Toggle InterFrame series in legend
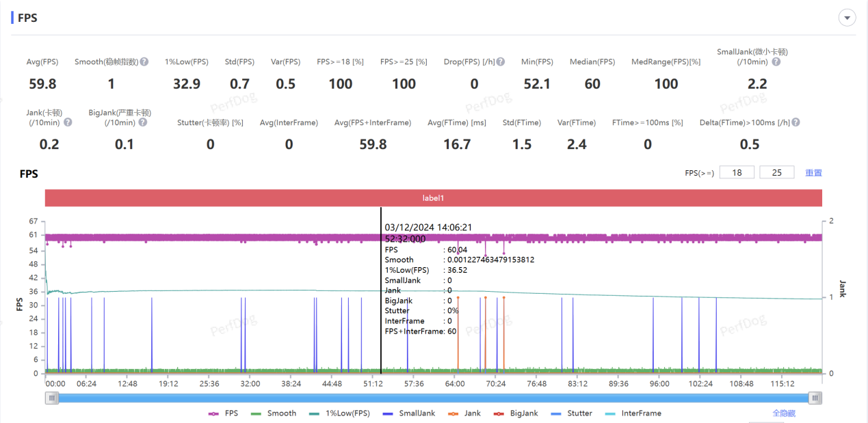The image size is (868, 423). [x=633, y=413]
